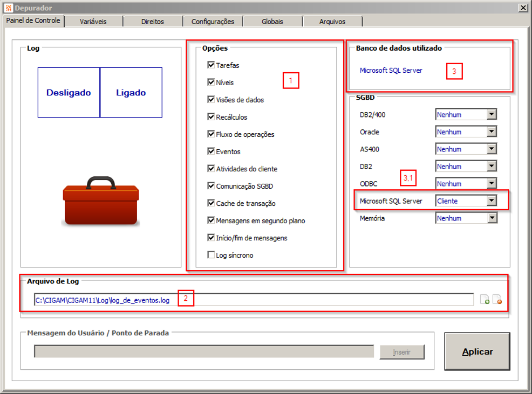This screenshot has width=532, height=394.
Task: Open the Variáveis tab
Action: click(93, 22)
